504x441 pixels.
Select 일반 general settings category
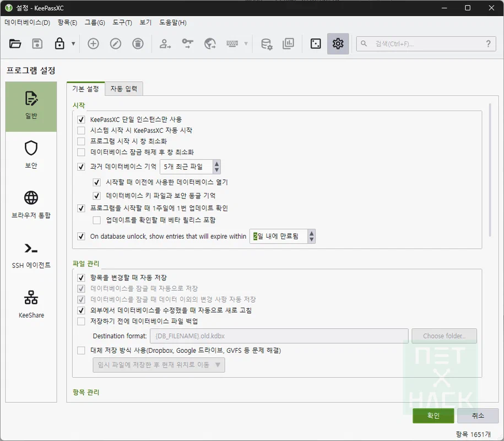pyautogui.click(x=31, y=106)
